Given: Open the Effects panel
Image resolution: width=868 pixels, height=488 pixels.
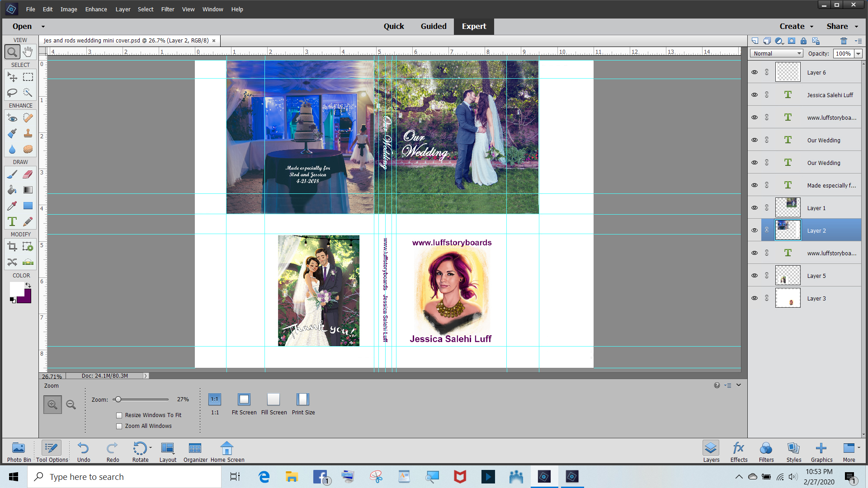Looking at the screenshot, I should pyautogui.click(x=739, y=452).
